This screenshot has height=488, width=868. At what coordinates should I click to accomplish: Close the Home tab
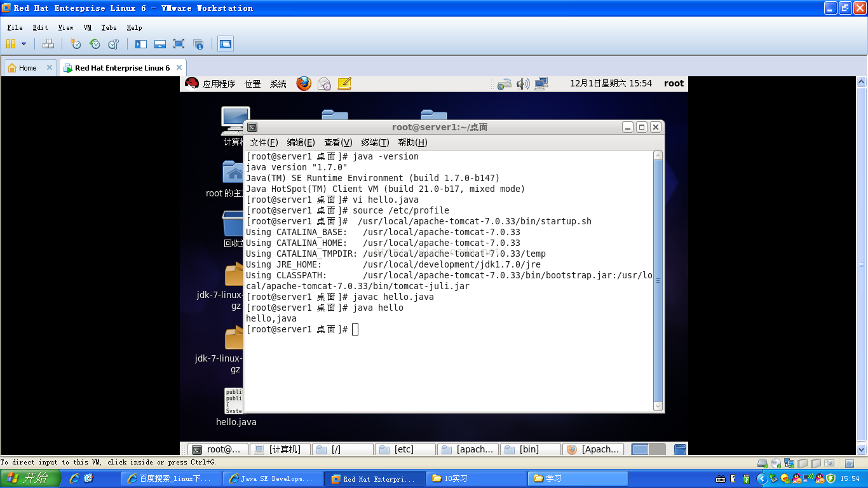tap(50, 67)
